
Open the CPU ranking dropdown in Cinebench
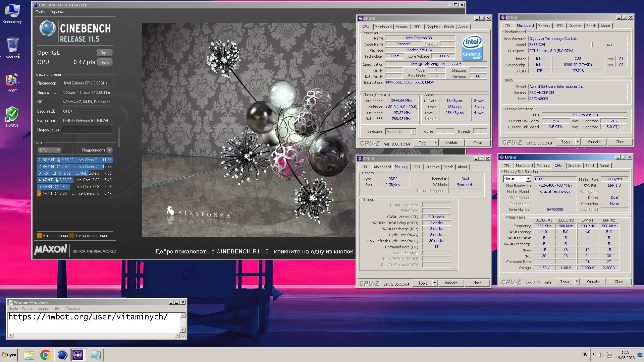coord(49,150)
